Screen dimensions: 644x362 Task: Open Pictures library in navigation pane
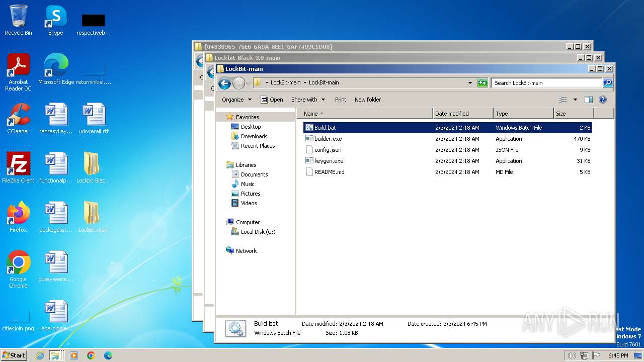251,194
